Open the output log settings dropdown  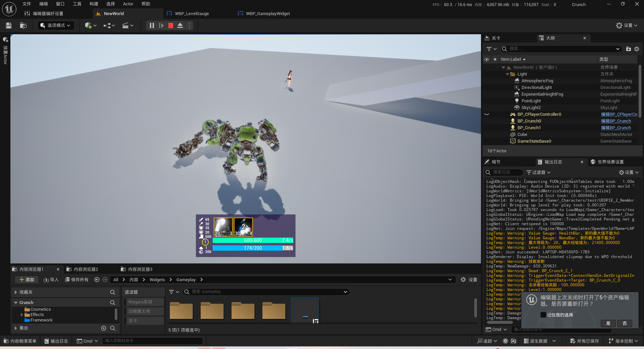pos(629,172)
